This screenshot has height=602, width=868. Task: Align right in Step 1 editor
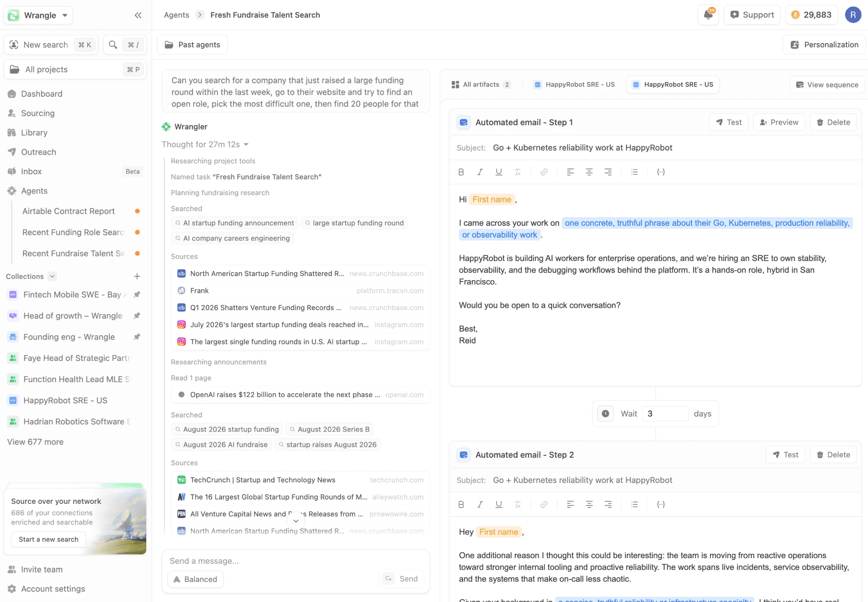pos(608,172)
